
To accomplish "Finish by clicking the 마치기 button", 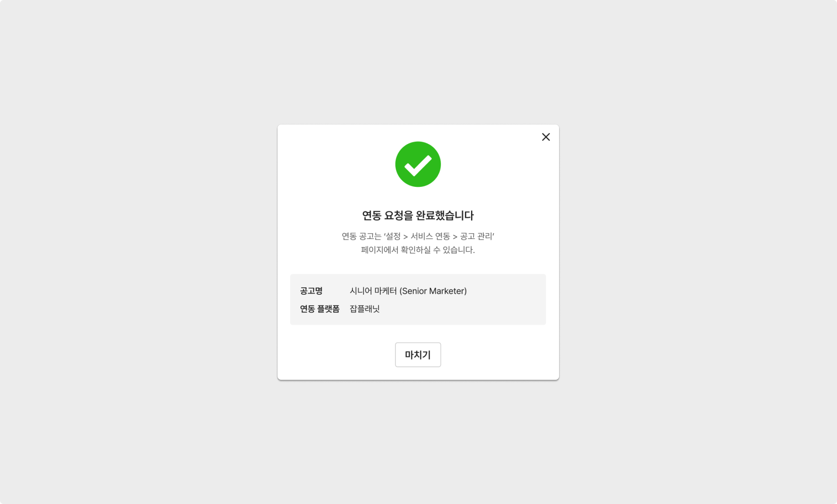I will tap(418, 354).
